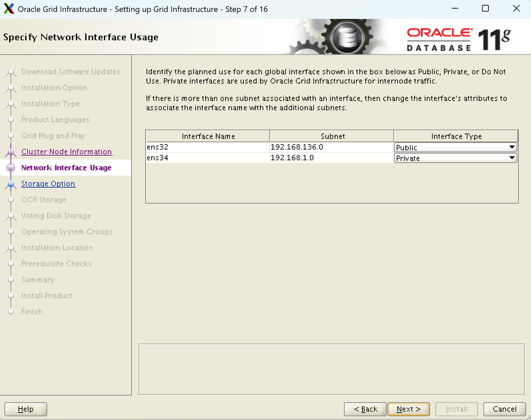This screenshot has height=420, width=531.
Task: Click the Install Product step label
Action: tap(47, 296)
